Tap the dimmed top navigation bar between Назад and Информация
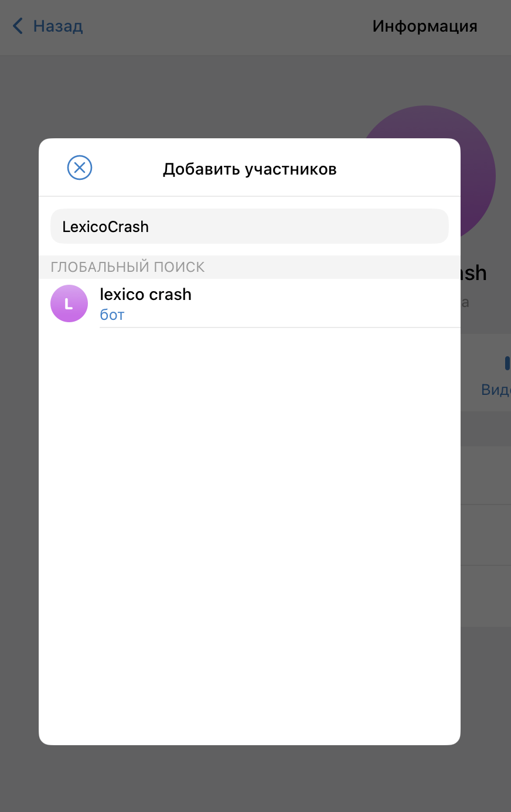This screenshot has width=511, height=812. (227, 27)
